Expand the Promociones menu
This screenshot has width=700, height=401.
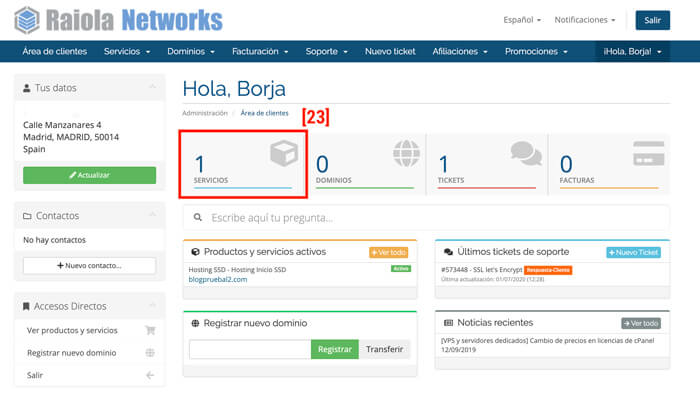coord(536,51)
